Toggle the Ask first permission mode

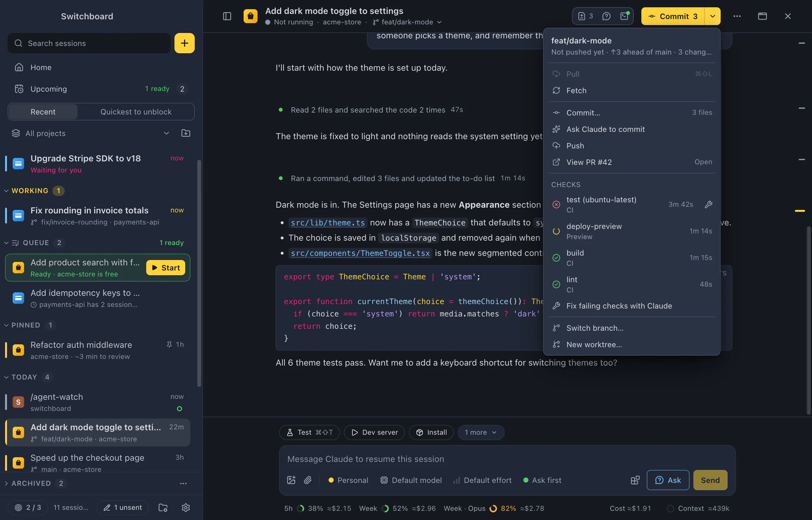542,480
